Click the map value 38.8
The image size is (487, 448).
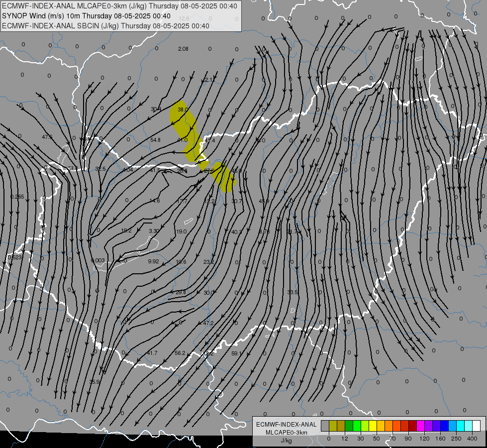pos(73,168)
